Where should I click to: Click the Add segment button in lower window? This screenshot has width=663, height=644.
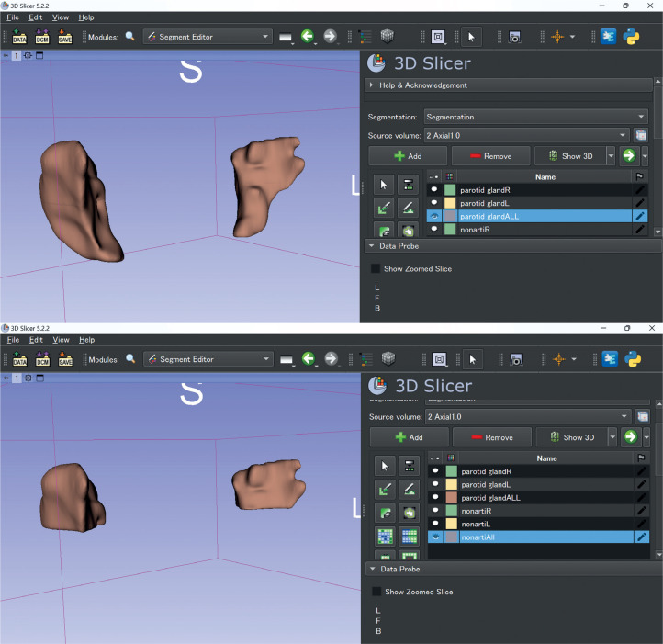[409, 437]
